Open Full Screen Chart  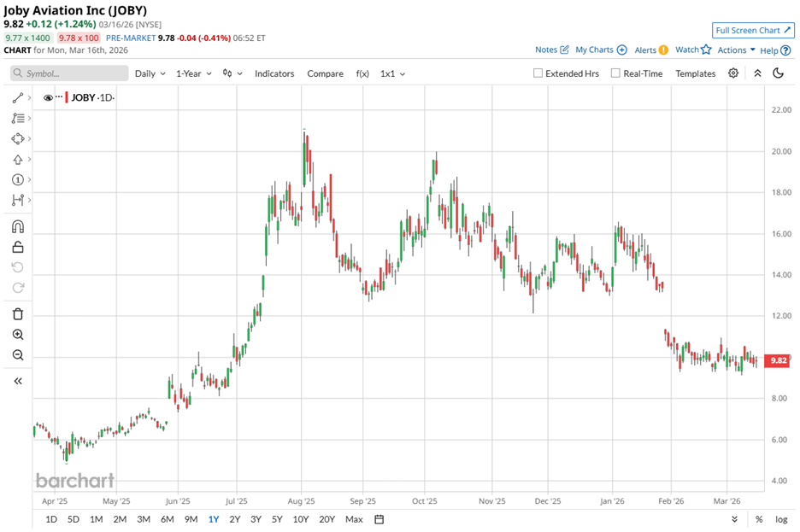753,31
